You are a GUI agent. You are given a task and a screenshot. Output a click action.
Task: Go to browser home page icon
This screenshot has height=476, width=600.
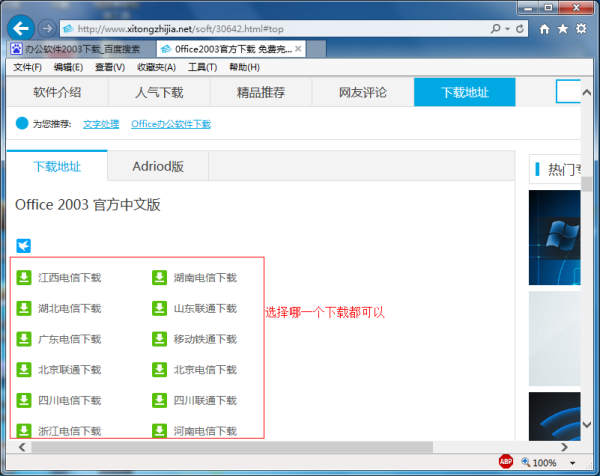(x=544, y=29)
